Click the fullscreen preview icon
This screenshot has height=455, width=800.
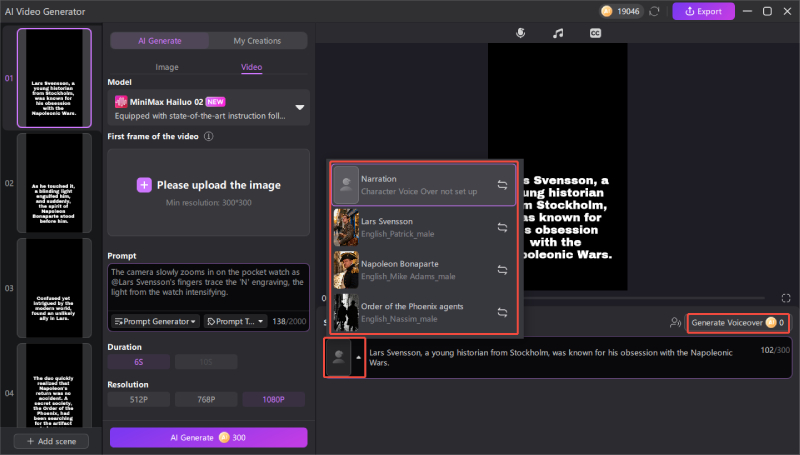click(786, 298)
